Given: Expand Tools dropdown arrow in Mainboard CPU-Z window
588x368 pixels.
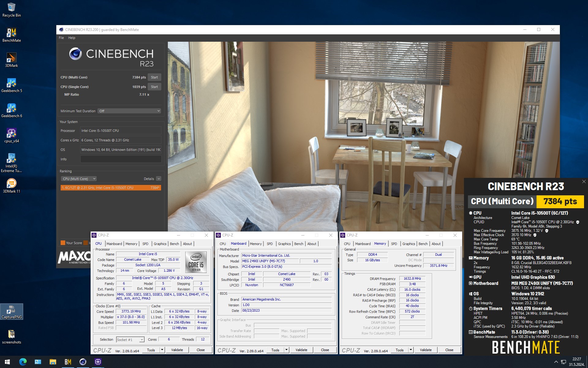Looking at the screenshot, I should [x=287, y=350].
